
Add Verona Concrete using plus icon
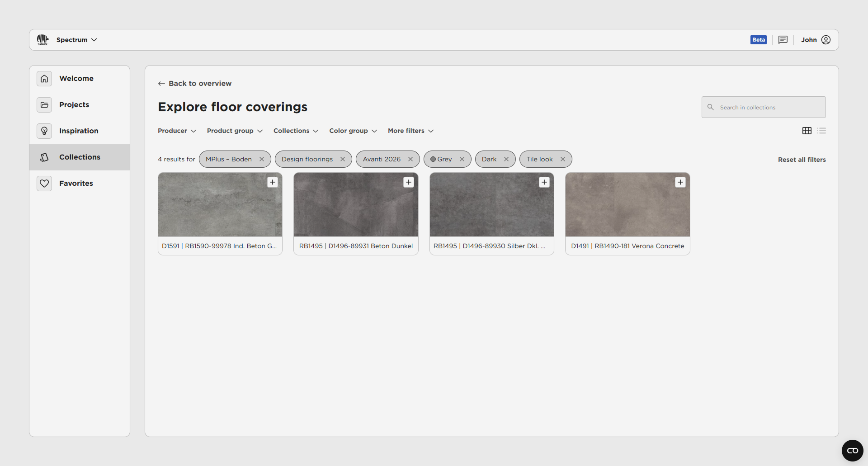click(x=680, y=182)
